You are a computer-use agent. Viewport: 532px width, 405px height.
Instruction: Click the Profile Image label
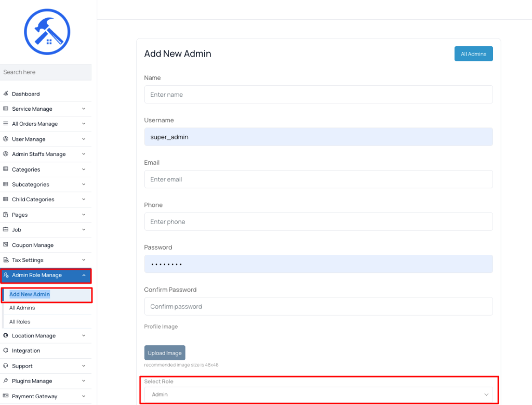pyautogui.click(x=161, y=326)
